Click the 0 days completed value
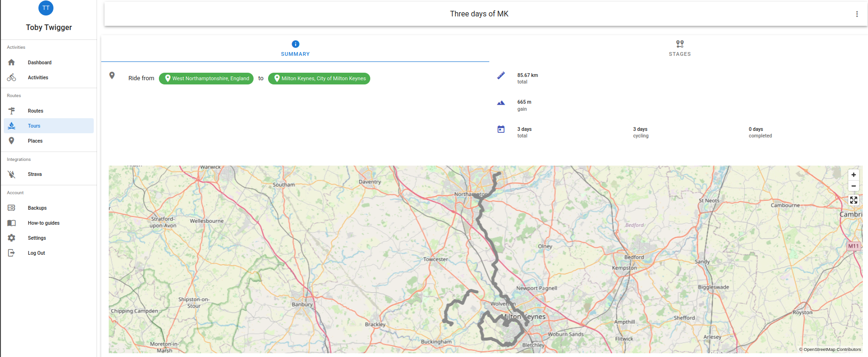The height and width of the screenshot is (357, 868). [x=756, y=129]
